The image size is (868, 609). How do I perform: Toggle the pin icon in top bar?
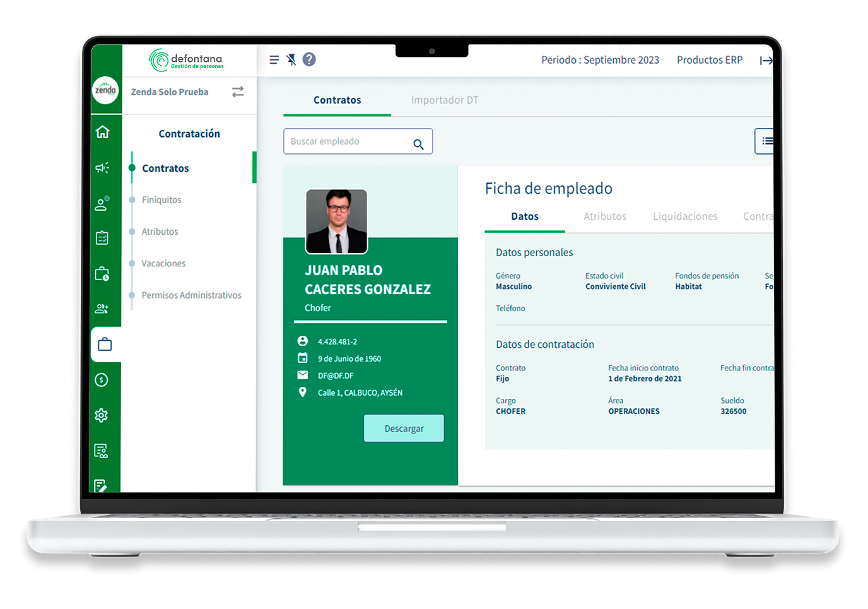point(291,60)
